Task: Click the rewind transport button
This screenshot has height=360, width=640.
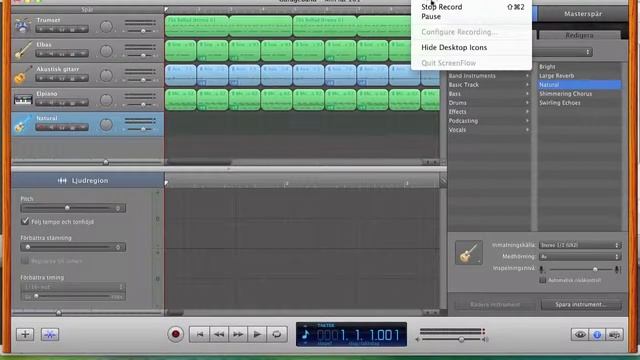Action: [219, 334]
